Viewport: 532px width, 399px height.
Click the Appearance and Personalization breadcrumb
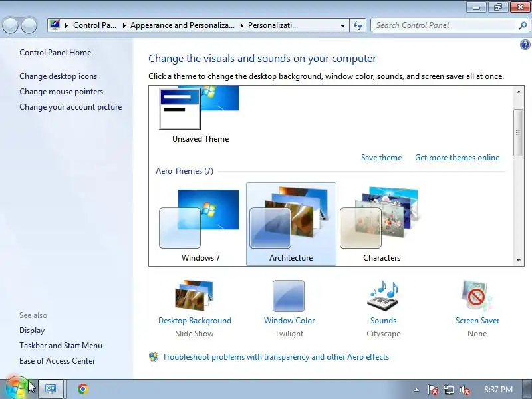tap(182, 25)
